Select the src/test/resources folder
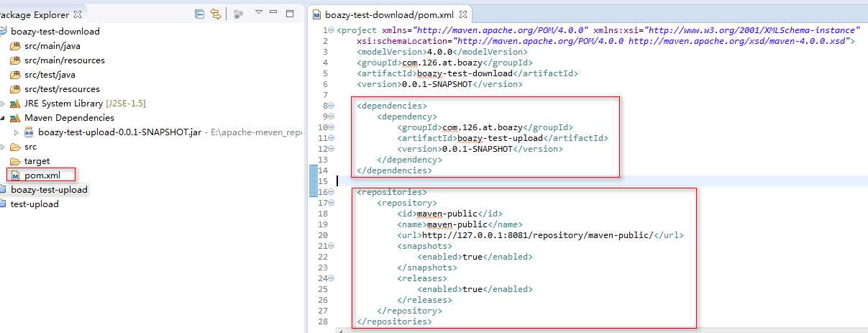 click(62, 88)
